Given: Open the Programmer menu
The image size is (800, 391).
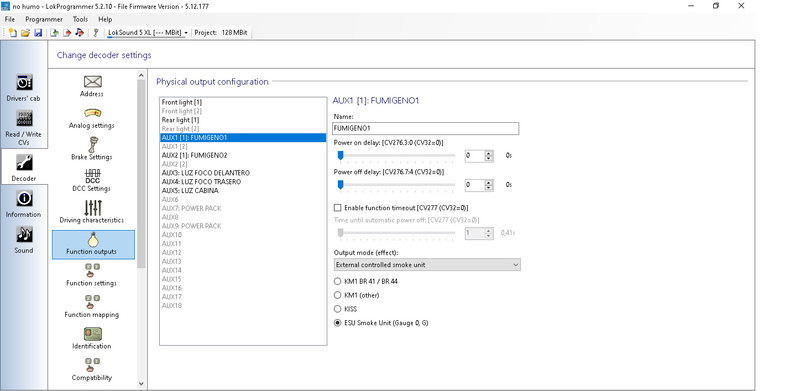Looking at the screenshot, I should 44,19.
